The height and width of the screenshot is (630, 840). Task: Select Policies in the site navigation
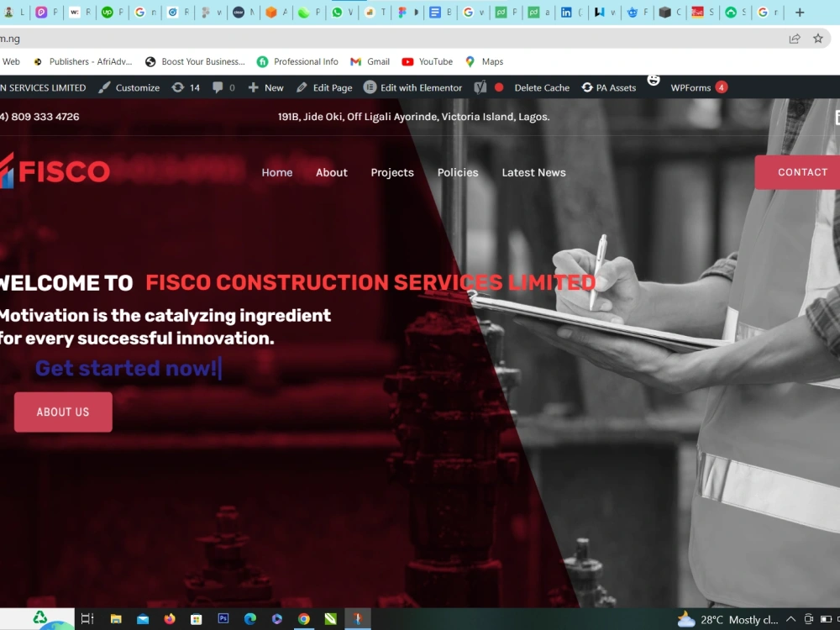(458, 172)
